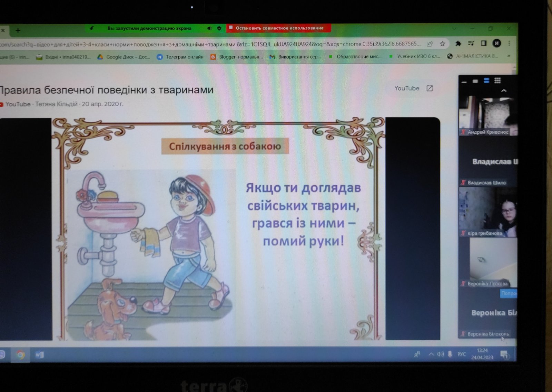Screen dimensions: 552x392
Task: Click muted mic icon next to Андрей Кривонос
Action: 463,132
